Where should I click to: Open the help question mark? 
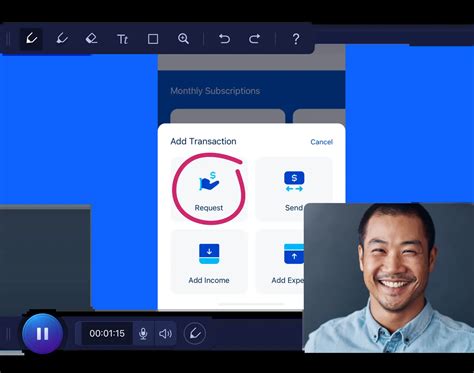(x=295, y=39)
